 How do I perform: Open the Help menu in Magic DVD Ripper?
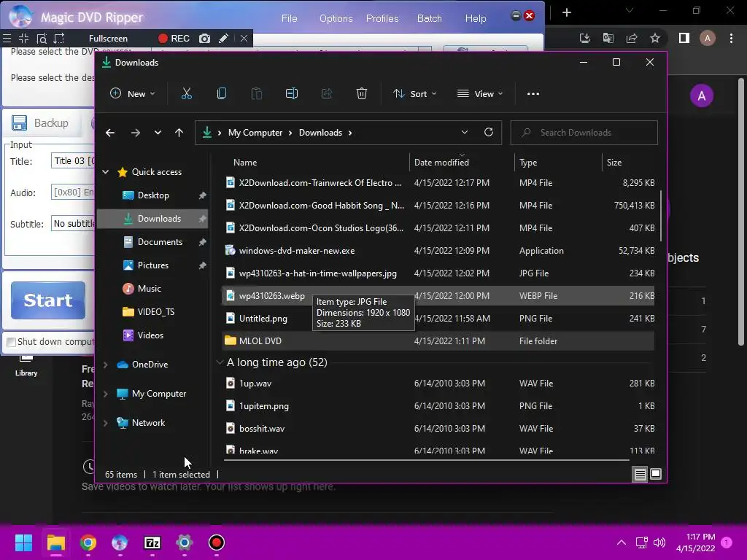(476, 18)
